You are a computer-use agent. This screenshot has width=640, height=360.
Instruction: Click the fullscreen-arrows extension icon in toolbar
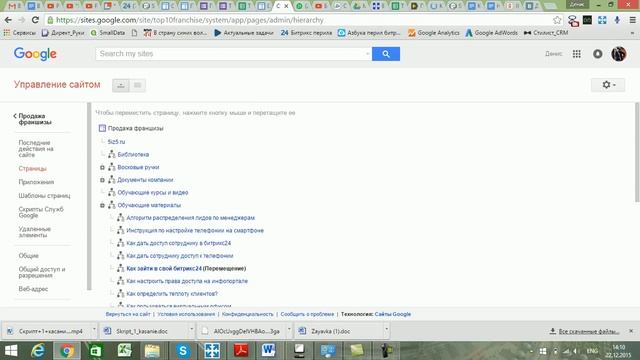602,20
